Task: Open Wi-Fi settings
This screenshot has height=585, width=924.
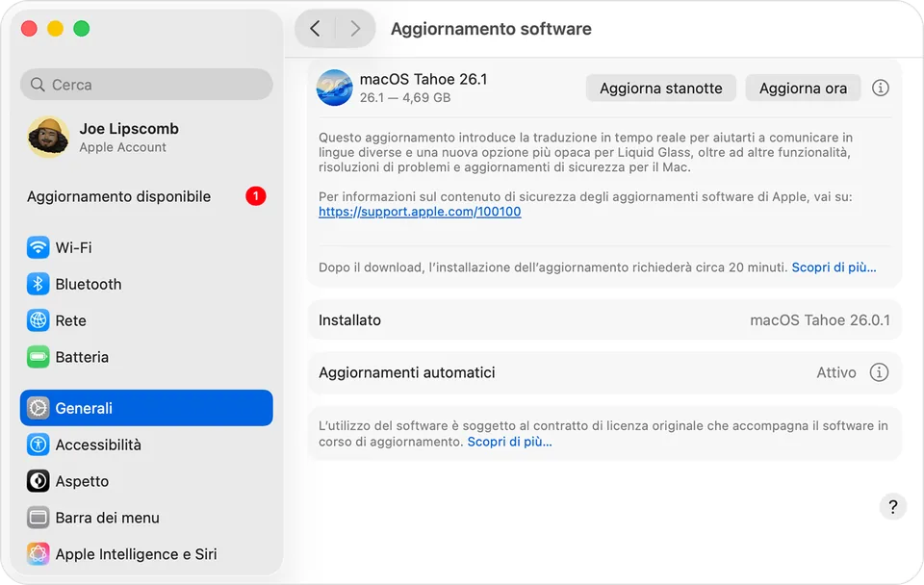Action: (x=146, y=247)
